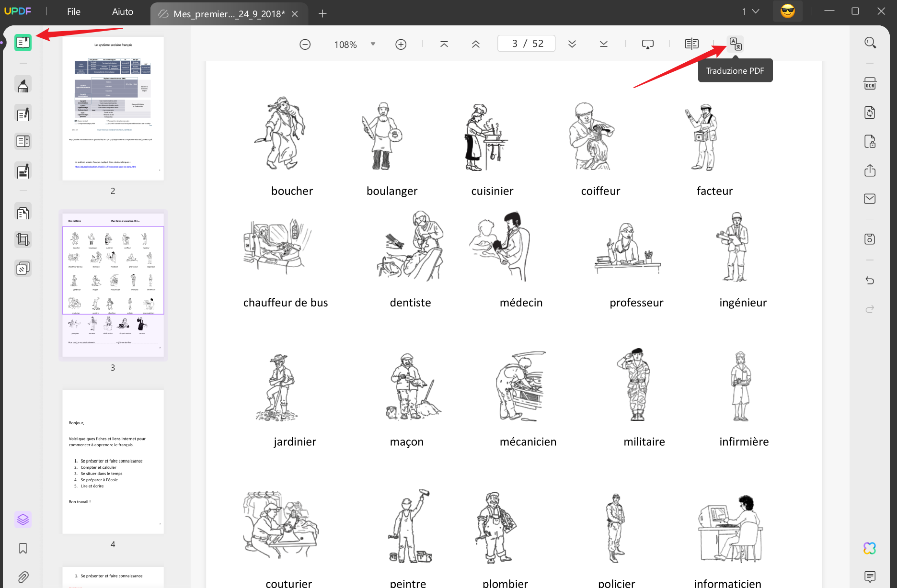Run OCR text recognition
This screenshot has width=897, height=588.
point(870,84)
